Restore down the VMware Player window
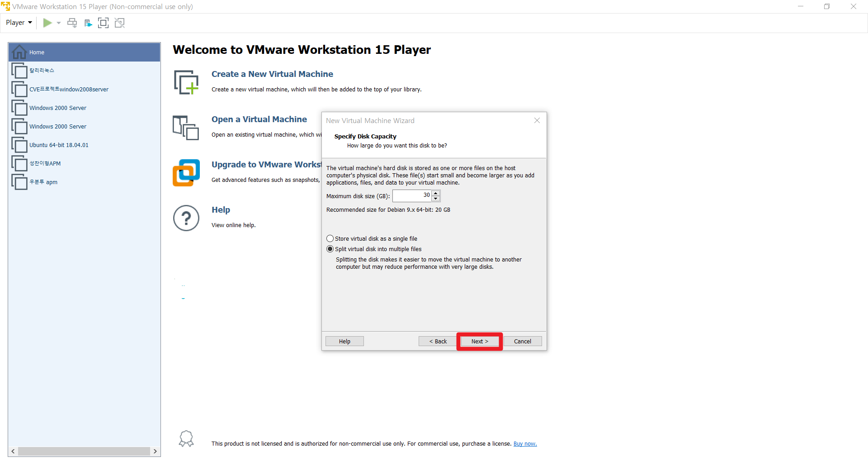 coord(827,6)
